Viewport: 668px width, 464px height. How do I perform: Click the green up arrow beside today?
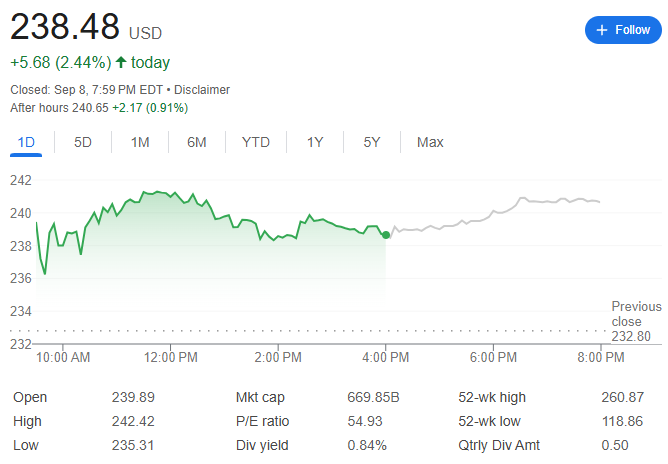pyautogui.click(x=121, y=62)
